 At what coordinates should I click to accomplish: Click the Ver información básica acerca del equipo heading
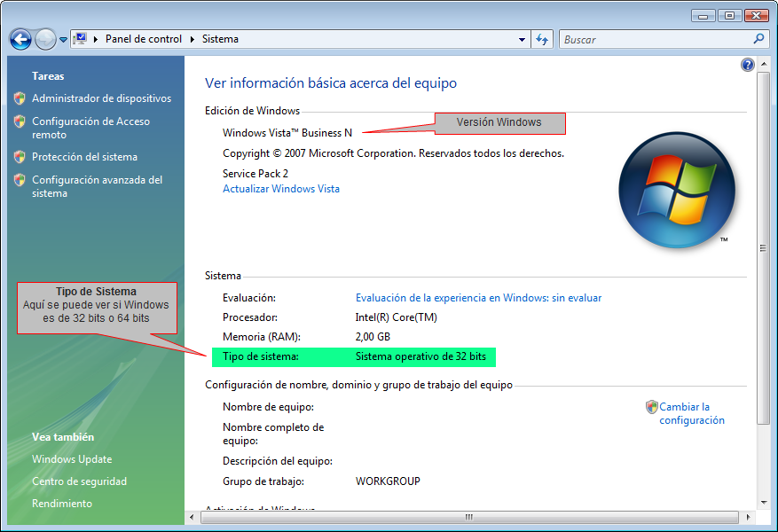pos(331,82)
